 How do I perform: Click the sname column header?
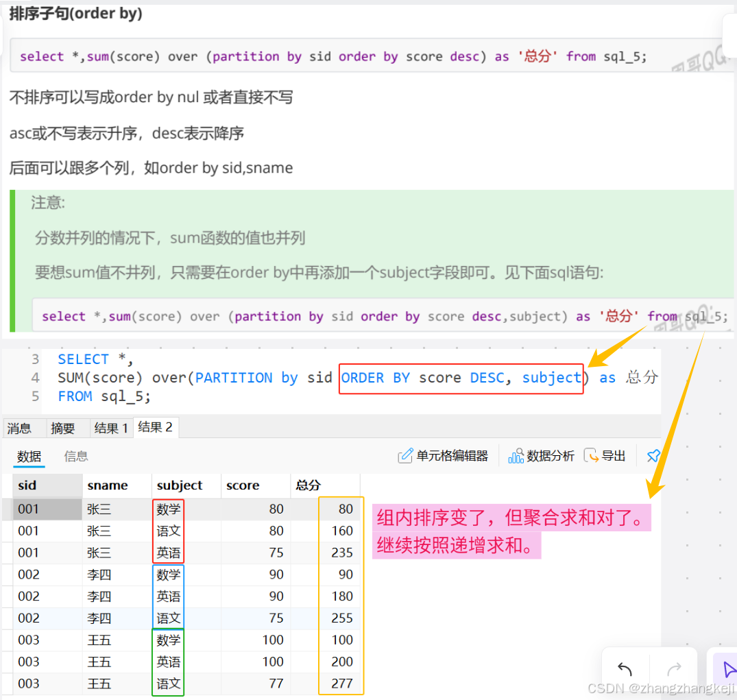point(117,485)
